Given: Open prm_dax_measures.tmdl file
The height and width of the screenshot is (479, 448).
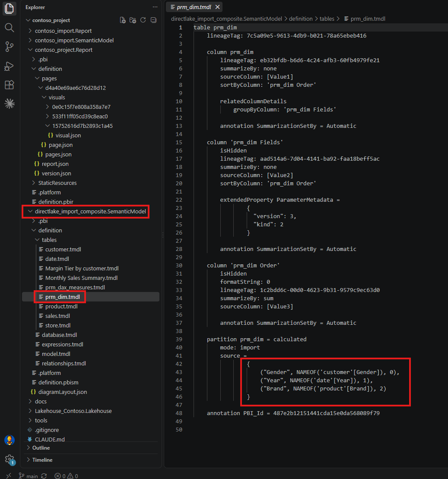Looking at the screenshot, I should (75, 287).
